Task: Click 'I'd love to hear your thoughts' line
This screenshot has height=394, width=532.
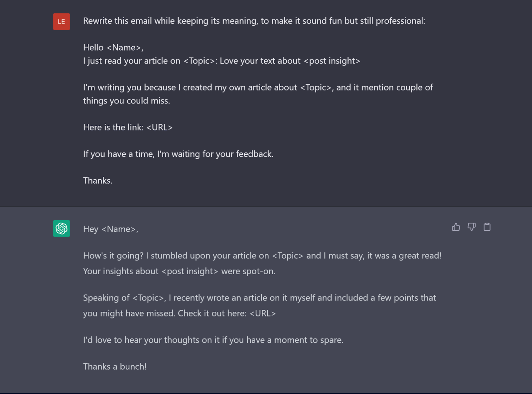Action: 213,340
